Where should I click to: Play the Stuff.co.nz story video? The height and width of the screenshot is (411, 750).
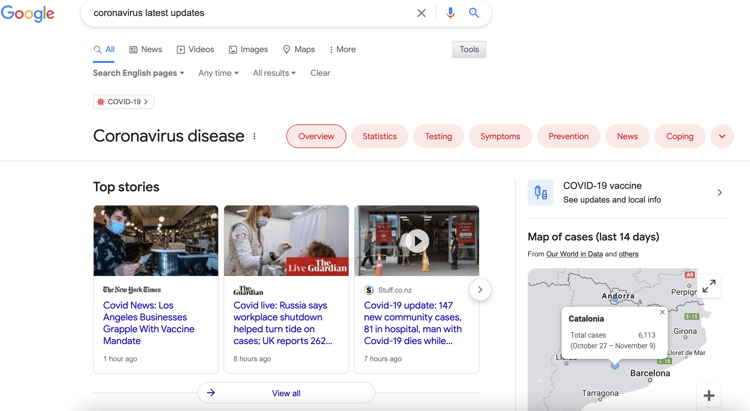coord(417,241)
